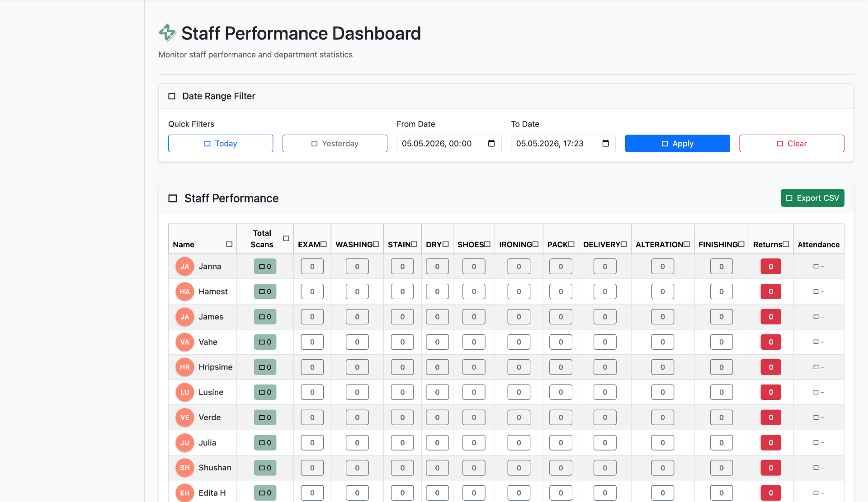Click the LU avatar for Lusine

185,392
